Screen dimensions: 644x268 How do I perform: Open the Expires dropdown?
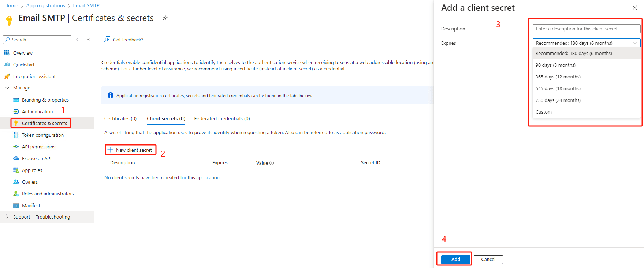(586, 43)
